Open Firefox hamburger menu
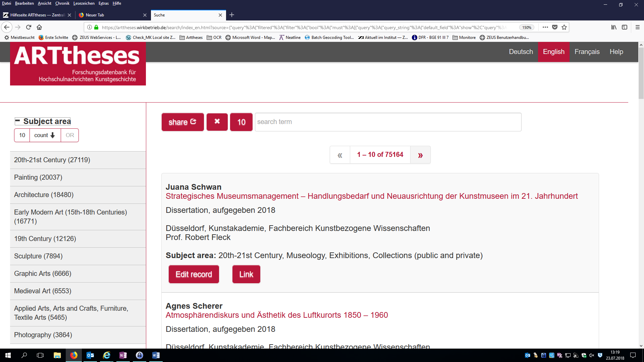 (637, 27)
